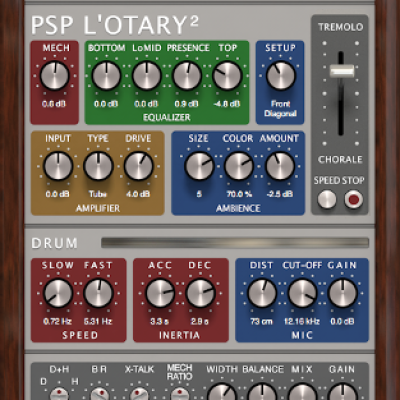Click the LoMID equalizer knob
The image size is (400, 400).
click(x=147, y=76)
